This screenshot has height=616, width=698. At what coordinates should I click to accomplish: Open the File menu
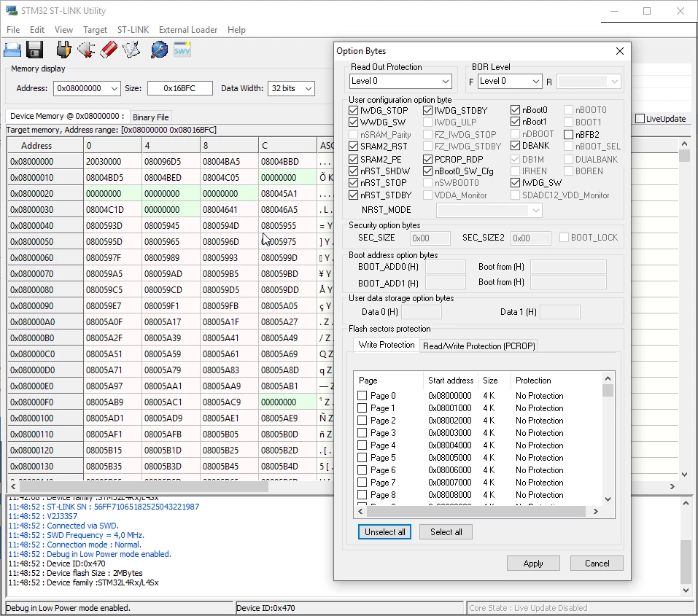(13, 30)
